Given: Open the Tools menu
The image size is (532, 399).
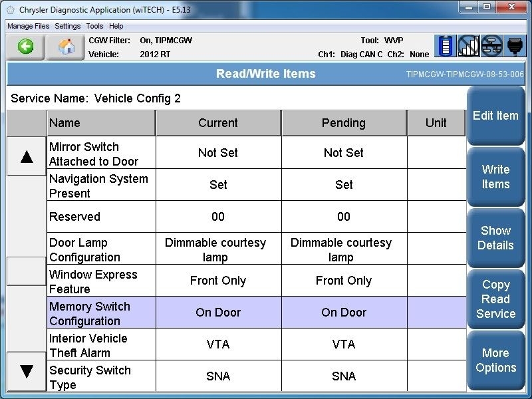Looking at the screenshot, I should (94, 26).
